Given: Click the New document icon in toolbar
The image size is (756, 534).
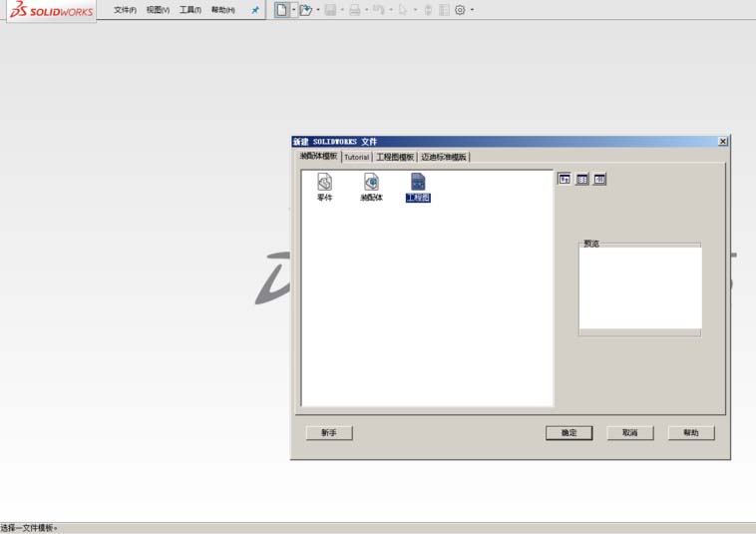Looking at the screenshot, I should click(x=281, y=10).
